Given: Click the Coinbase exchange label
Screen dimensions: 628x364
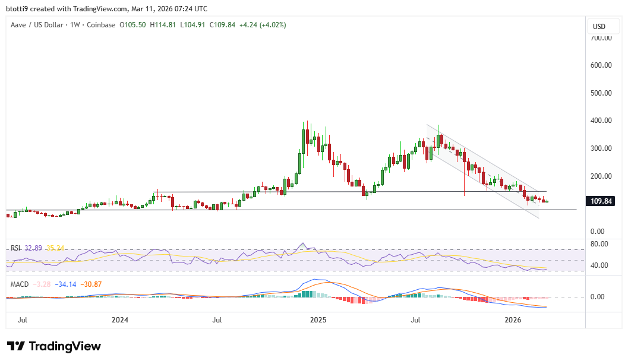Looking at the screenshot, I should tap(100, 25).
